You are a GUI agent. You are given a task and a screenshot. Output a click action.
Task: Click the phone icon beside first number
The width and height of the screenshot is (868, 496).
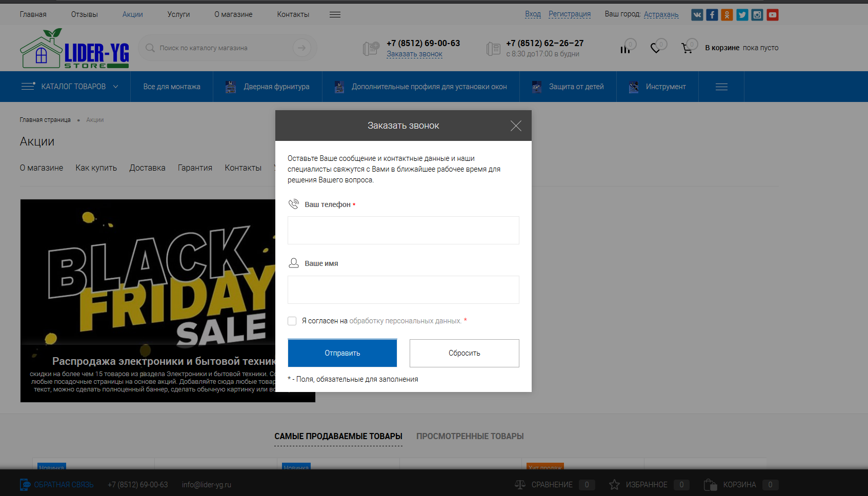tap(371, 49)
